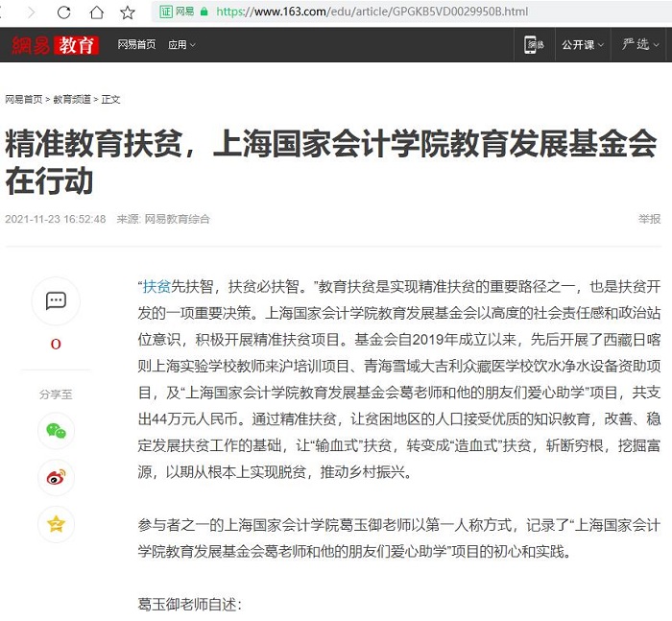Open the NetEase mobile app icon
Viewport: 672px width, 621px height.
pos(533,44)
